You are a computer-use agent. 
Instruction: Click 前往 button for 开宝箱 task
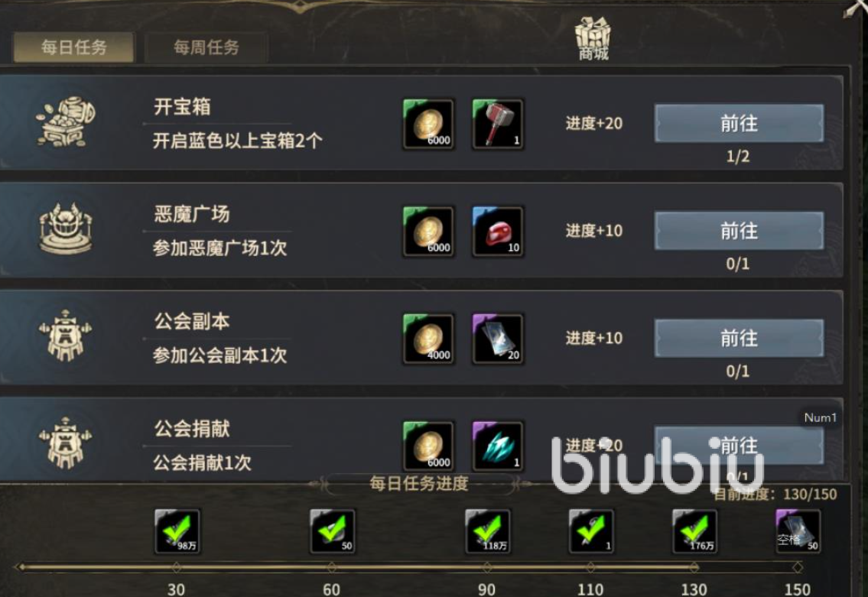point(739,123)
